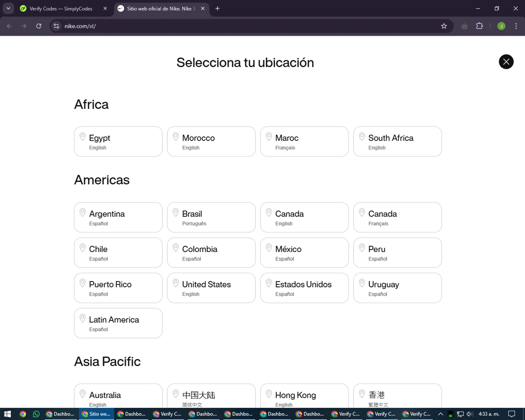Select Uruguay Español location

pos(398,288)
